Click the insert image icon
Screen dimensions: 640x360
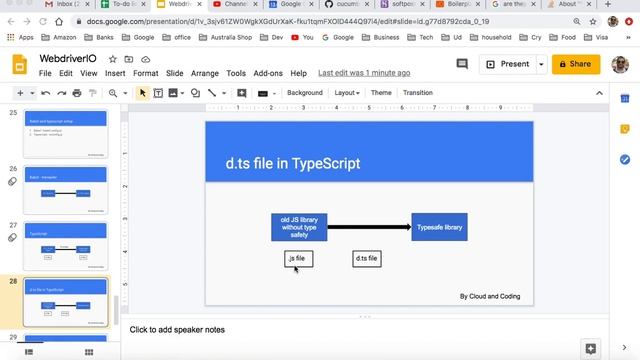pos(173,93)
